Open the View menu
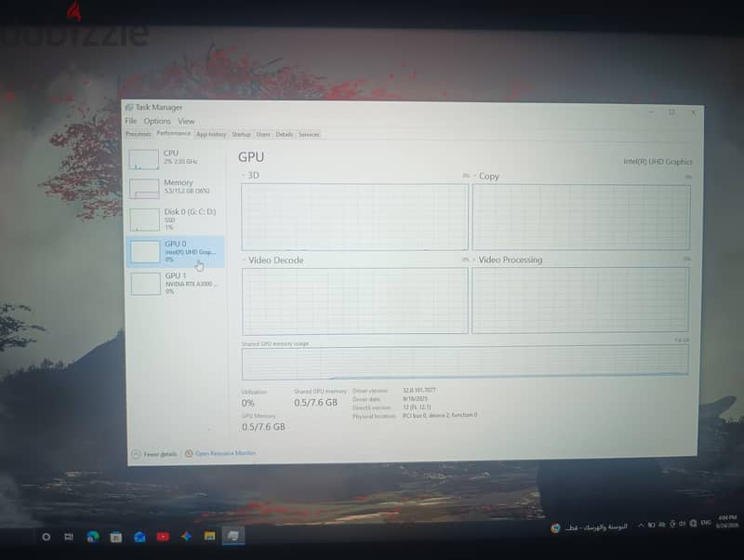Image resolution: width=744 pixels, height=560 pixels. pyautogui.click(x=186, y=122)
